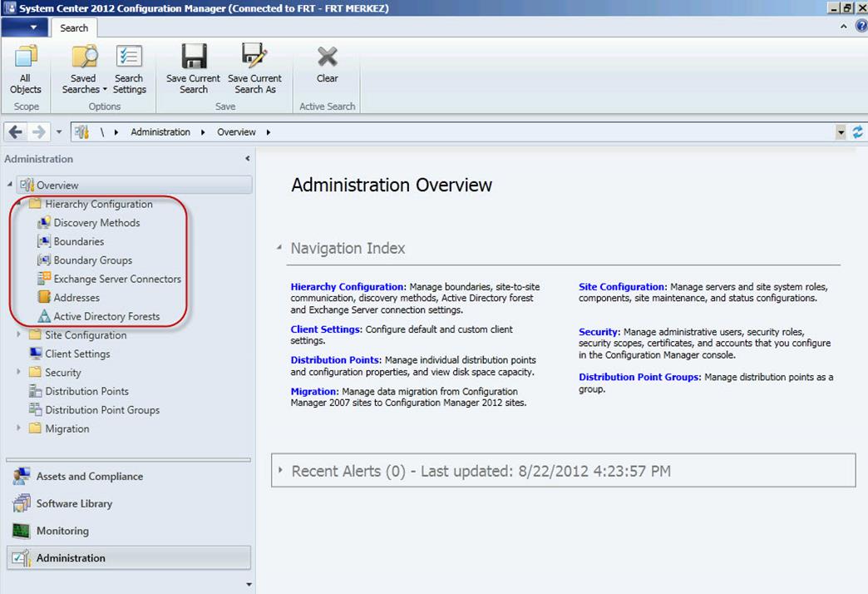Viewport: 868px width, 594px height.
Task: Open the Site Configuration link
Action: (623, 286)
